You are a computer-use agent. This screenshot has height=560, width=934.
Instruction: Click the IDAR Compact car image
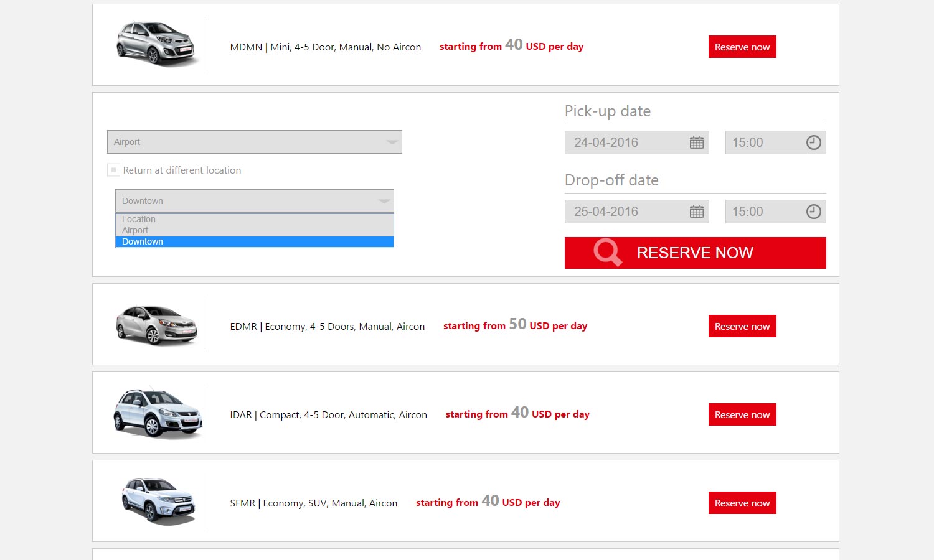pyautogui.click(x=158, y=413)
